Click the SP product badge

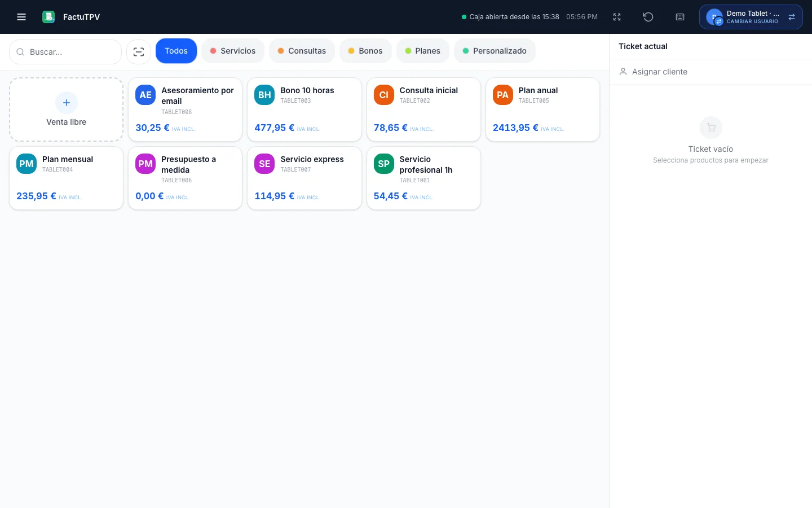pyautogui.click(x=384, y=164)
